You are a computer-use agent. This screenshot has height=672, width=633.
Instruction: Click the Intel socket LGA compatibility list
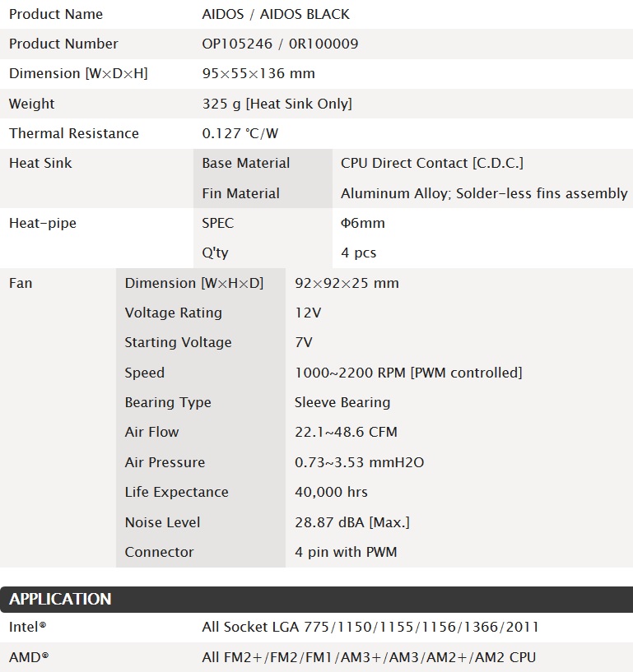point(370,627)
